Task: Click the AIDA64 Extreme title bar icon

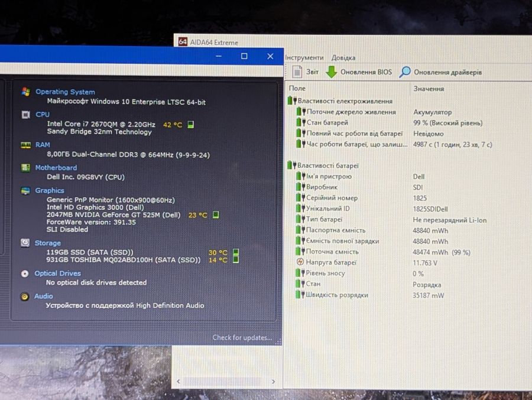Action: (x=183, y=42)
